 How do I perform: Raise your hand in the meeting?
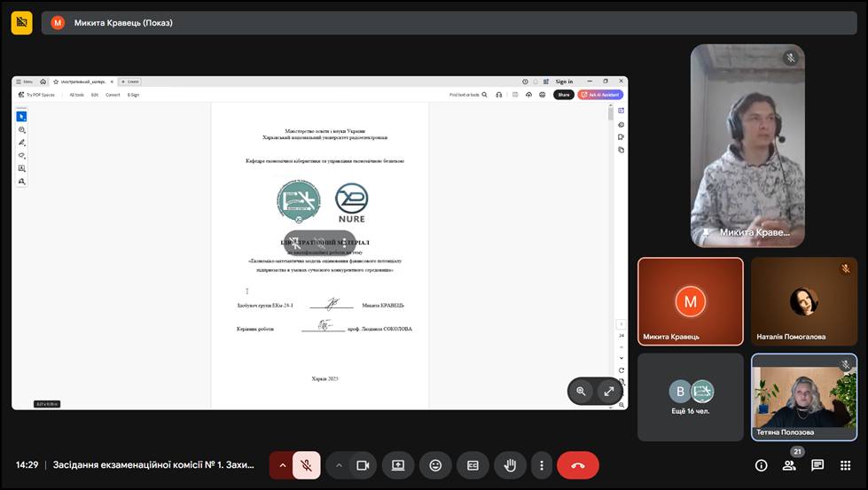click(x=510, y=465)
